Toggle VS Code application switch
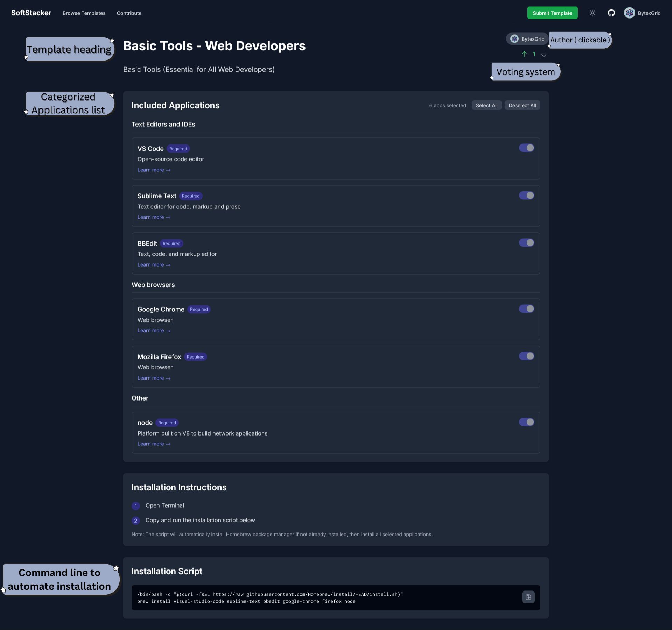Screen dimensions: 672x630 coord(526,148)
